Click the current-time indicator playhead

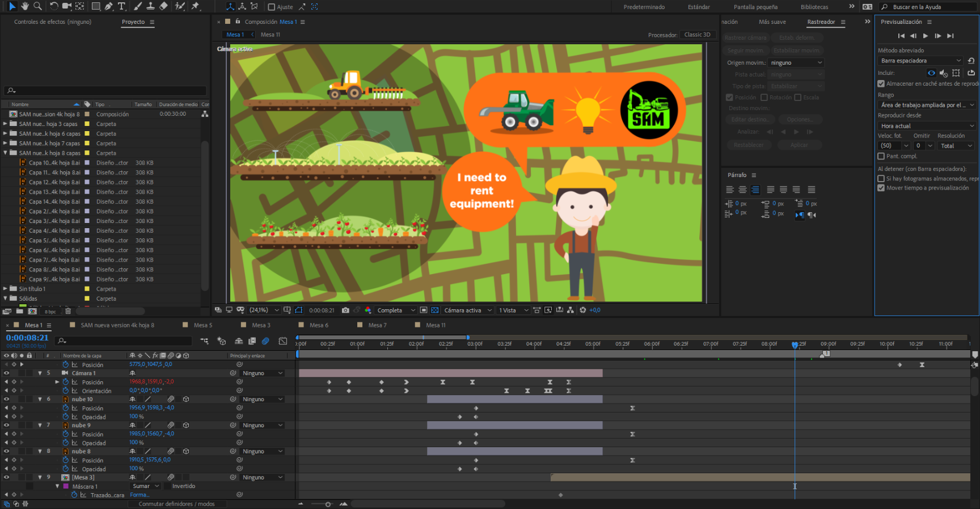pos(795,344)
